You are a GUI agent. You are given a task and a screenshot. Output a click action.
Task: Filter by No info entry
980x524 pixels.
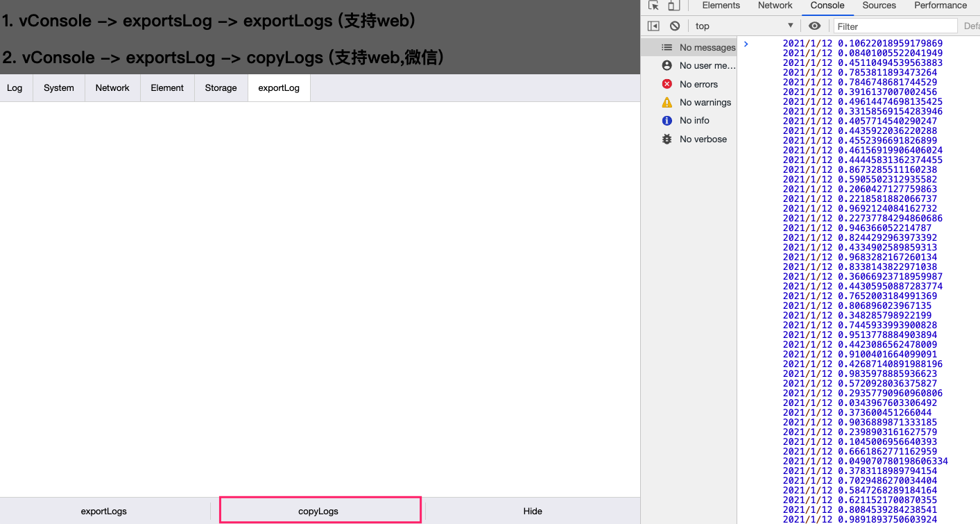pos(689,120)
